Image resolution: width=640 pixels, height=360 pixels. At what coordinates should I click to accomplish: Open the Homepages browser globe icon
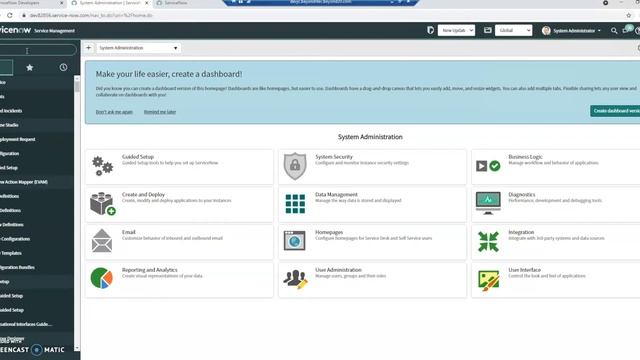coord(295,240)
